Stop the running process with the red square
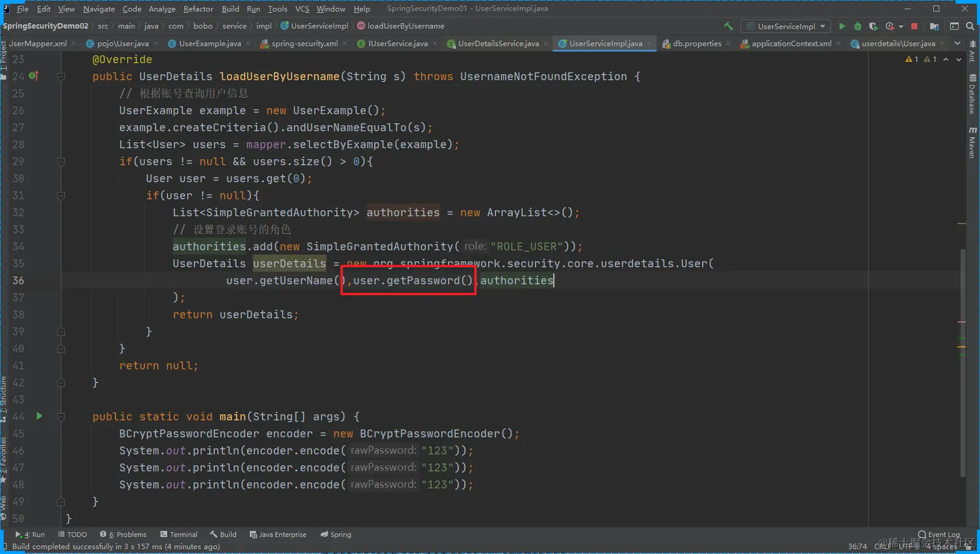Screen dimensions: 980x554 [x=914, y=26]
